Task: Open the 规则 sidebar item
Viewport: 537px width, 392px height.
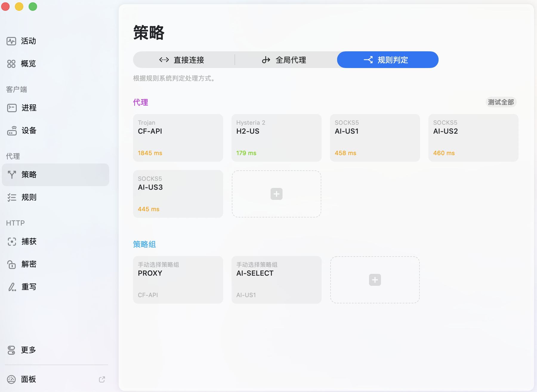Action: tap(55, 197)
